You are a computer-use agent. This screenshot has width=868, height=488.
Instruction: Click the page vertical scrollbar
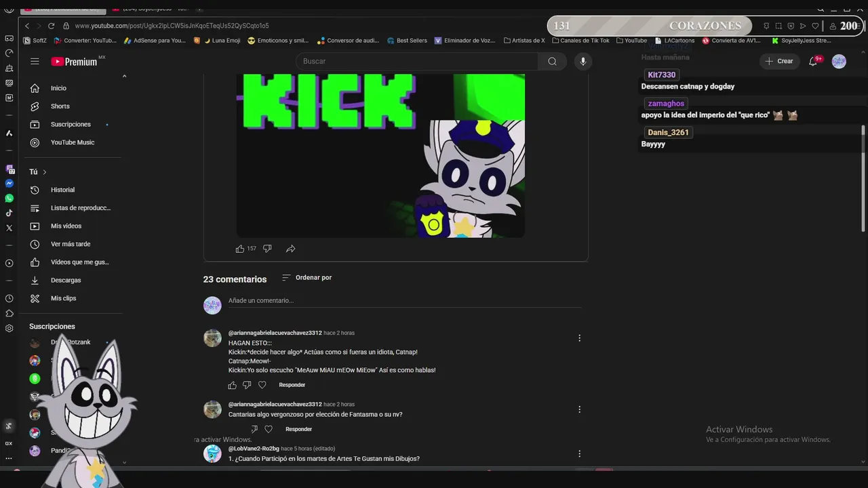(x=863, y=178)
